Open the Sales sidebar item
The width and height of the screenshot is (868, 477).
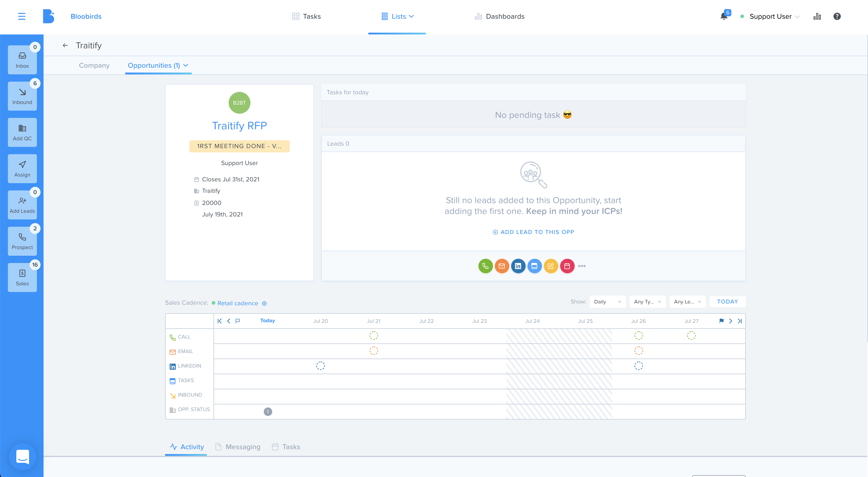click(x=22, y=277)
